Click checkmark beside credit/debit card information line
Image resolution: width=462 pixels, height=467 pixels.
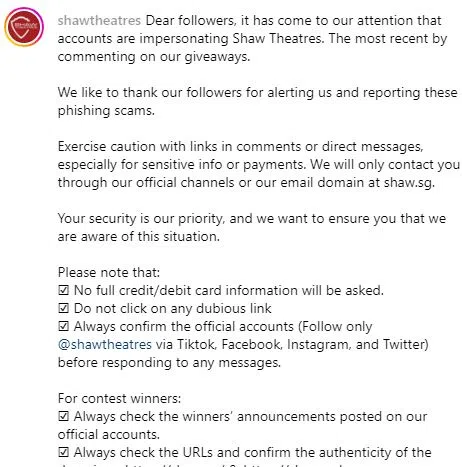click(x=63, y=290)
